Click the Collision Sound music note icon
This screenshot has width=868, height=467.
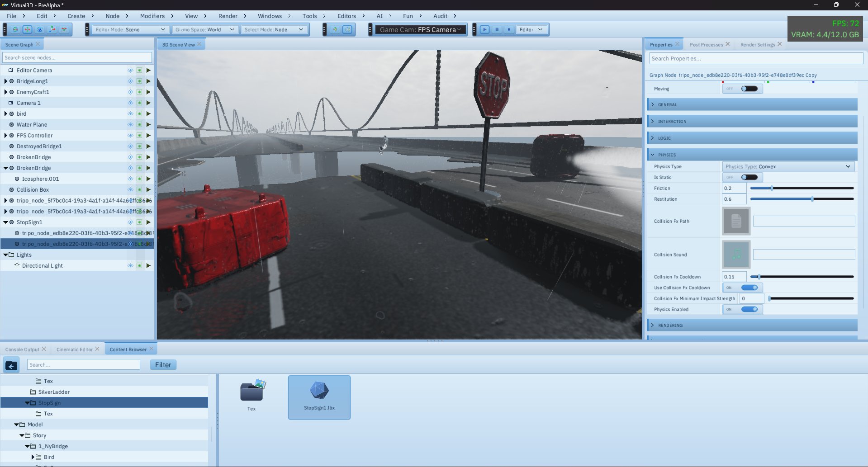click(736, 255)
